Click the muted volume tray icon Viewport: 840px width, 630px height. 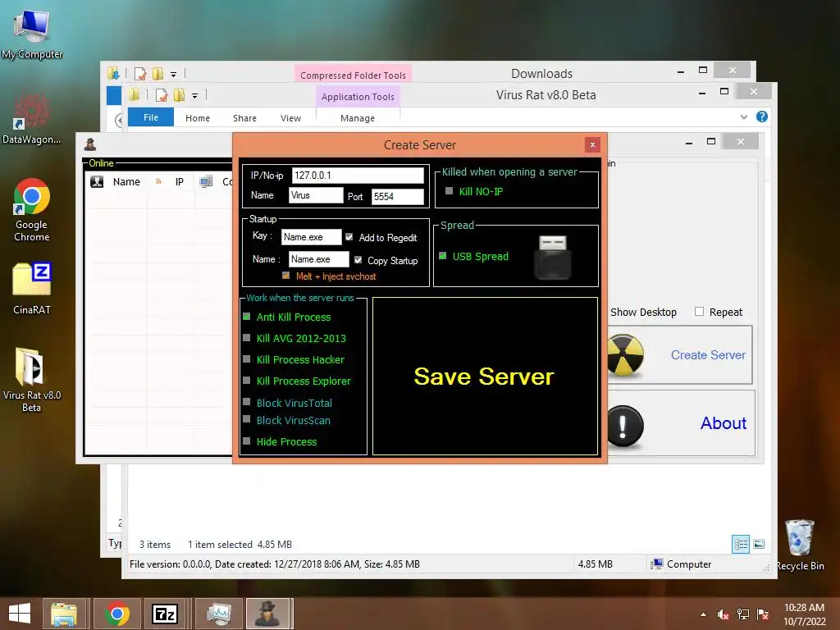click(724, 614)
